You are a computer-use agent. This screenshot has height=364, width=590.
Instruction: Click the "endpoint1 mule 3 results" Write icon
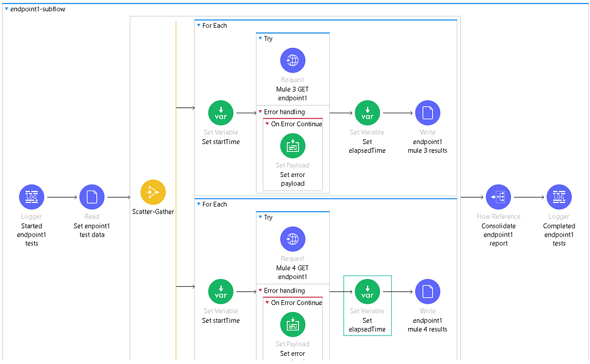point(427,113)
